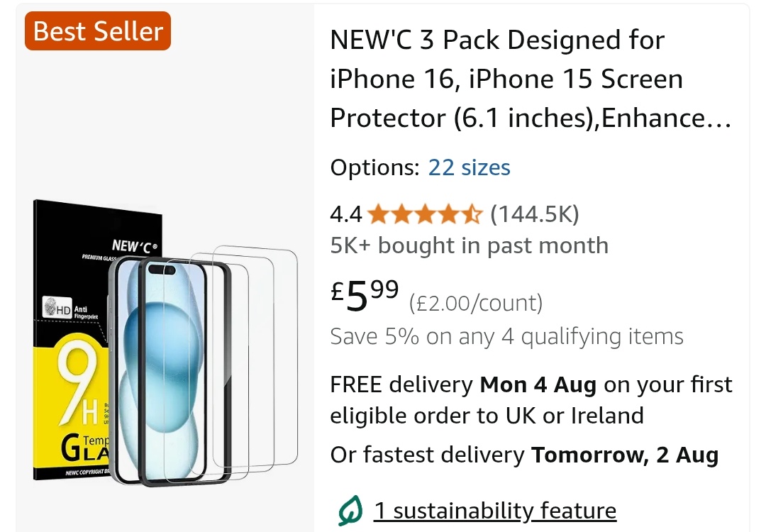Click the £2.00/count unit price
The width and height of the screenshot is (766, 532).
[476, 303]
